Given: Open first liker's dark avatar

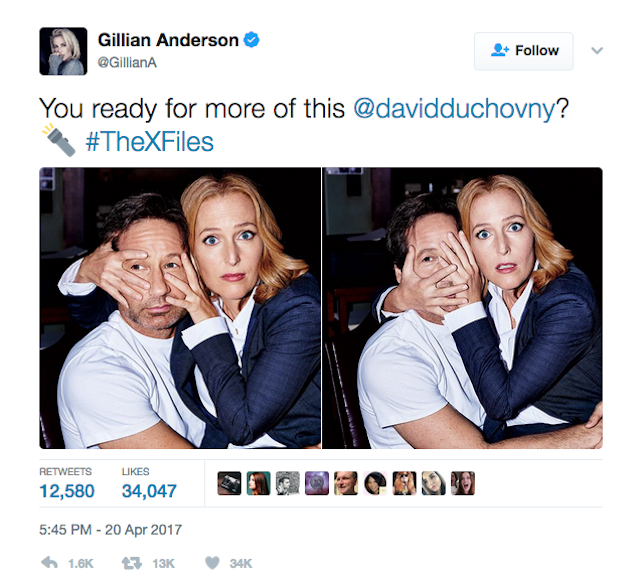Looking at the screenshot, I should pyautogui.click(x=229, y=483).
